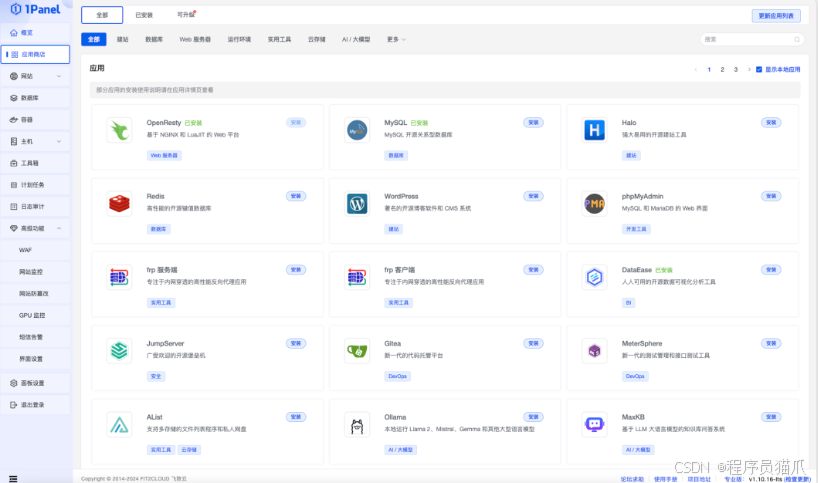
Task: Open the WordPress app icon
Action: click(357, 203)
